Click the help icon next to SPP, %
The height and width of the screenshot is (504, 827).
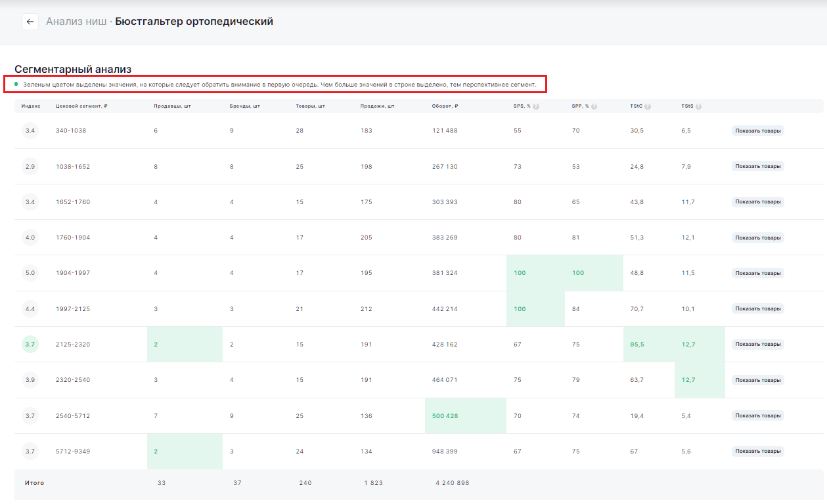pos(594,106)
